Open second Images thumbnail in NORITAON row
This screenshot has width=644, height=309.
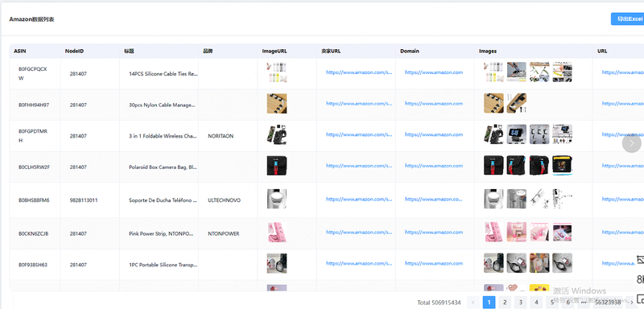click(x=516, y=134)
